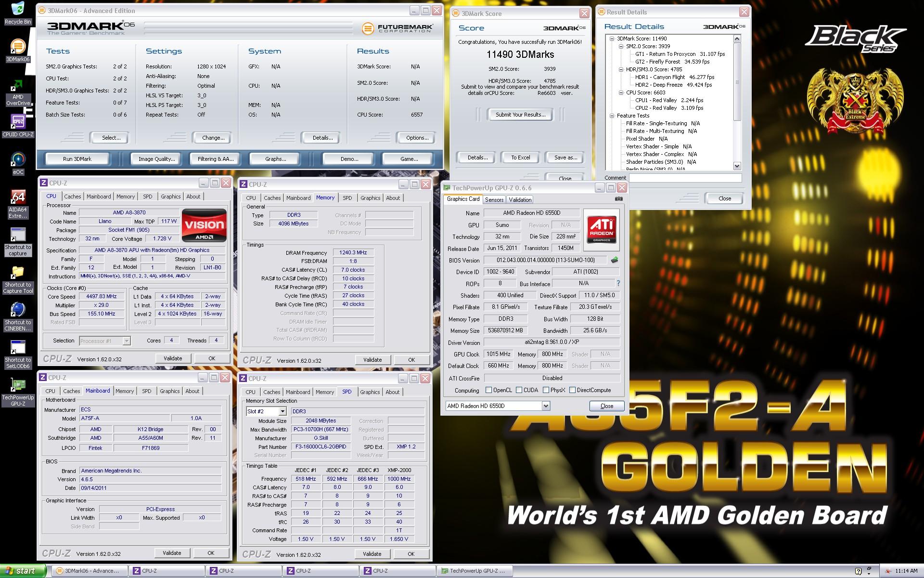Open the Graphics tab in CPU-Z Mainboard window
The image size is (924, 578).
point(169,391)
